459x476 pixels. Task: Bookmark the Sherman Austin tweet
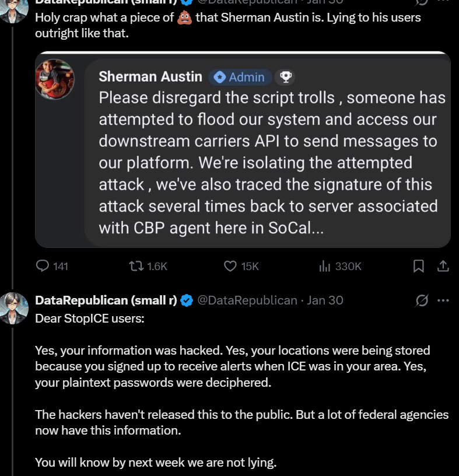pyautogui.click(x=418, y=266)
